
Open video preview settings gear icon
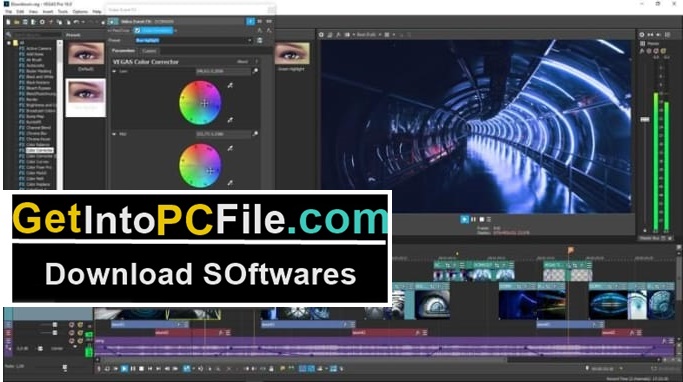[x=321, y=34]
